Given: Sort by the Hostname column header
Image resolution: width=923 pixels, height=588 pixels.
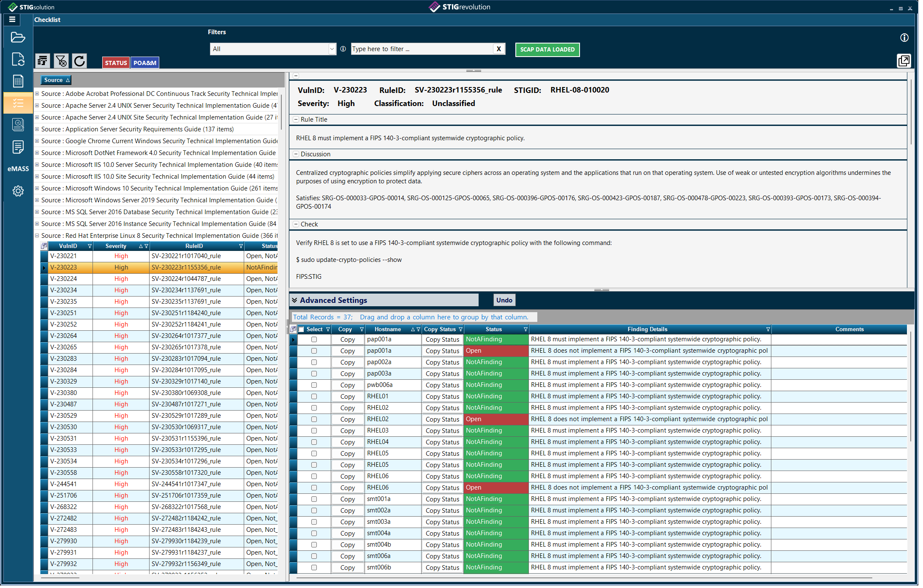Looking at the screenshot, I should (388, 329).
